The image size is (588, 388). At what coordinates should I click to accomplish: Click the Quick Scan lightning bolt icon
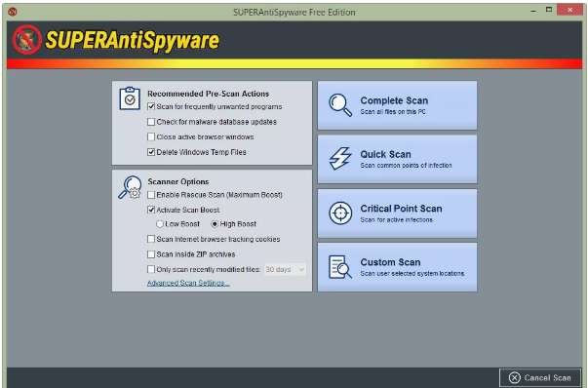point(340,159)
